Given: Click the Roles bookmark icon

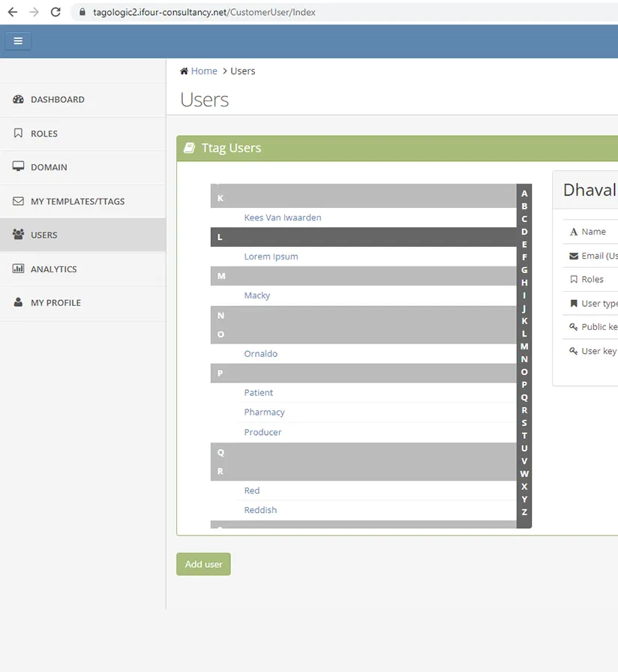Looking at the screenshot, I should click(x=19, y=133).
